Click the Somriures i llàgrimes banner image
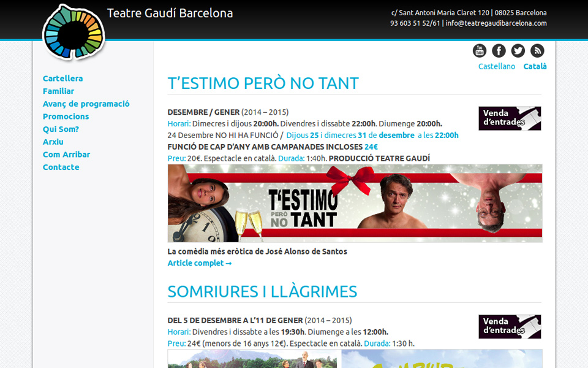The width and height of the screenshot is (588, 368). (355, 359)
